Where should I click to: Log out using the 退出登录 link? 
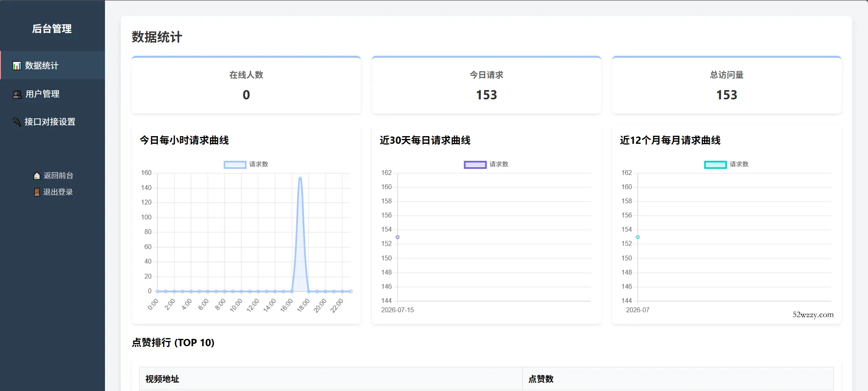(x=53, y=192)
